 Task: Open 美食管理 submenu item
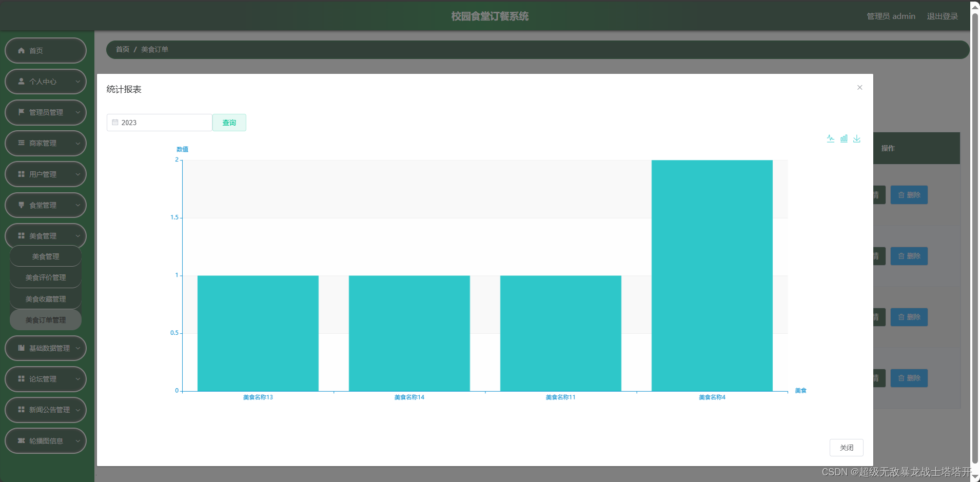click(x=46, y=256)
